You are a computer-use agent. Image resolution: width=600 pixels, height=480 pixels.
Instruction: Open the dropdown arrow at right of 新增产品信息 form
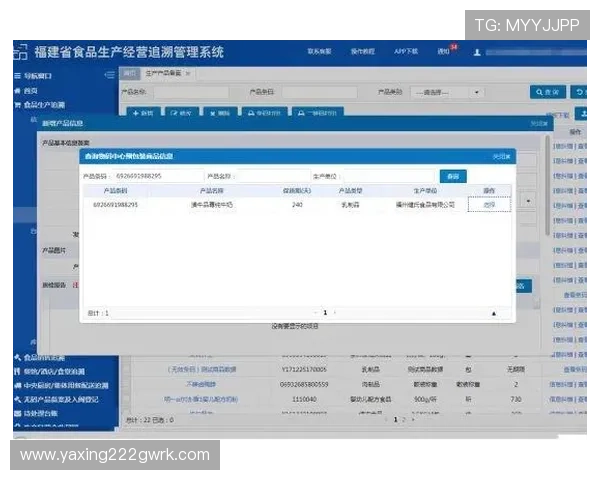click(x=528, y=201)
